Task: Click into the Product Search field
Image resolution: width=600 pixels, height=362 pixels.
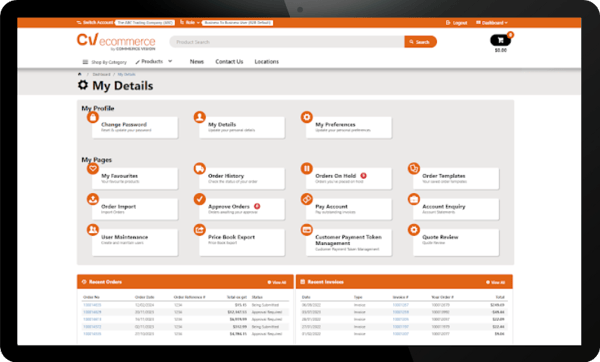Action: (287, 42)
